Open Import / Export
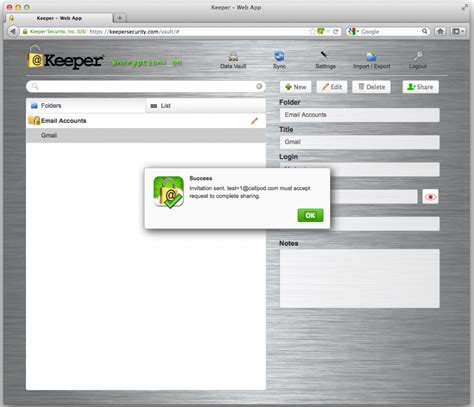This screenshot has width=474, height=407. pyautogui.click(x=372, y=60)
